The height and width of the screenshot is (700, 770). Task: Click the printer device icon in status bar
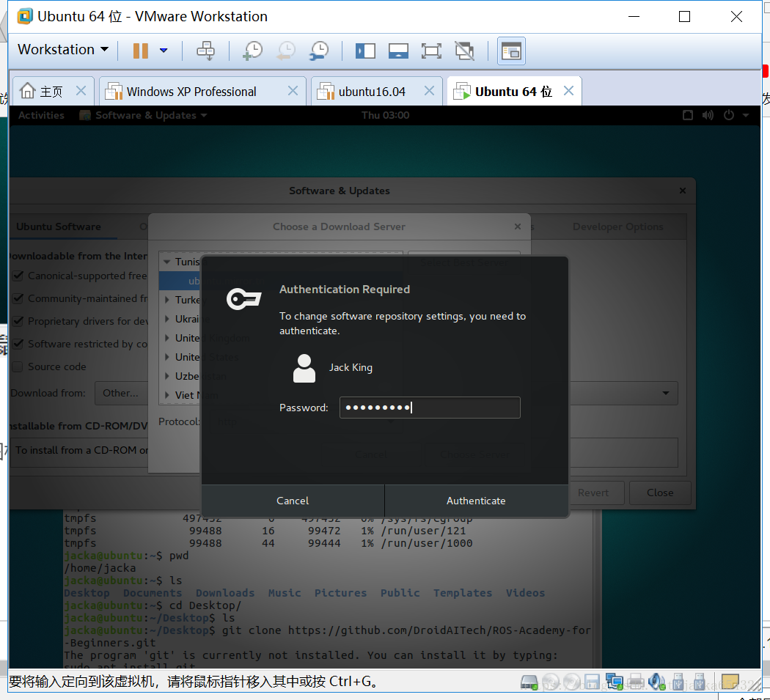[x=636, y=682]
